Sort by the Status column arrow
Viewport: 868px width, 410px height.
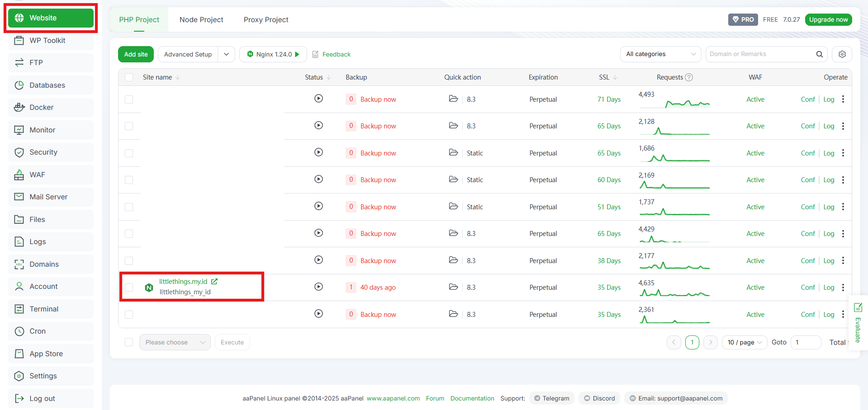(329, 77)
